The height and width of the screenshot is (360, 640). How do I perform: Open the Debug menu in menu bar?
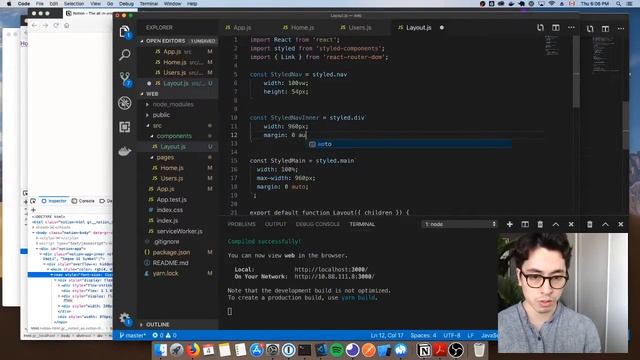[x=126, y=4]
